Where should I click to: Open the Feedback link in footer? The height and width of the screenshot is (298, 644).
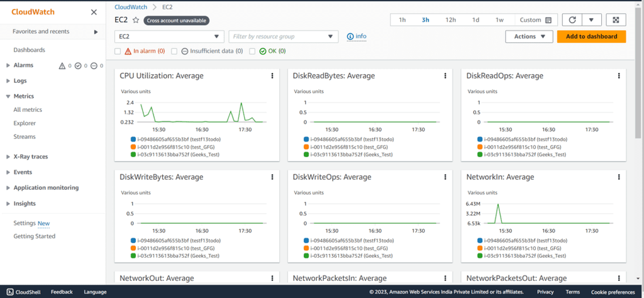[62, 292]
